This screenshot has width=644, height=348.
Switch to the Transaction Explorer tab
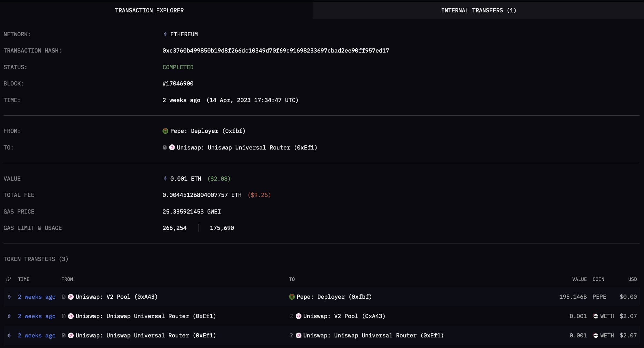point(149,10)
